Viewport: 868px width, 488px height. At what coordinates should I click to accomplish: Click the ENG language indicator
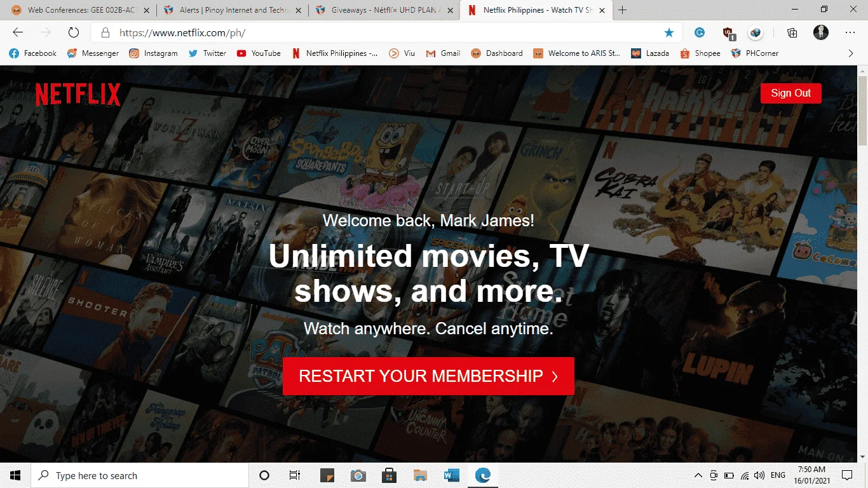[778, 475]
